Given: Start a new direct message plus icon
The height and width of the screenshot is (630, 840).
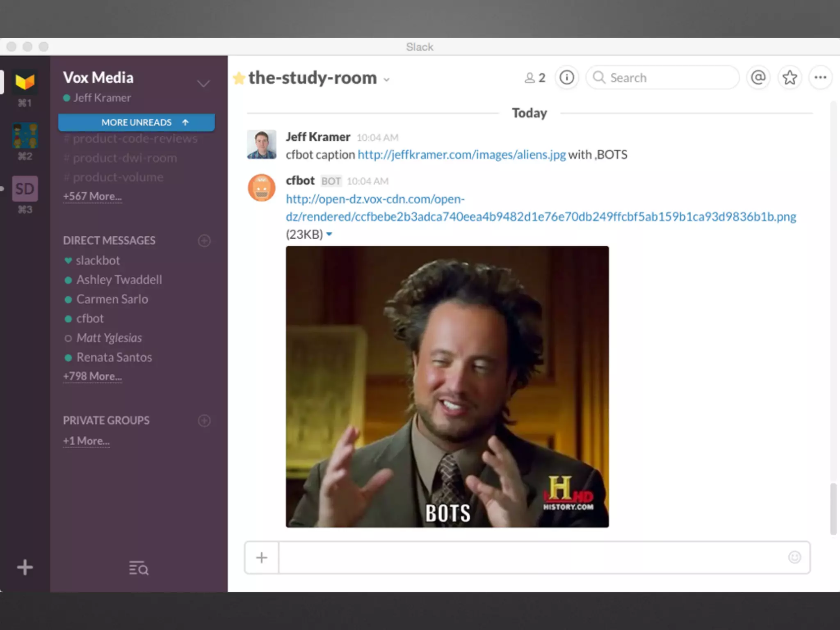Looking at the screenshot, I should tap(204, 241).
